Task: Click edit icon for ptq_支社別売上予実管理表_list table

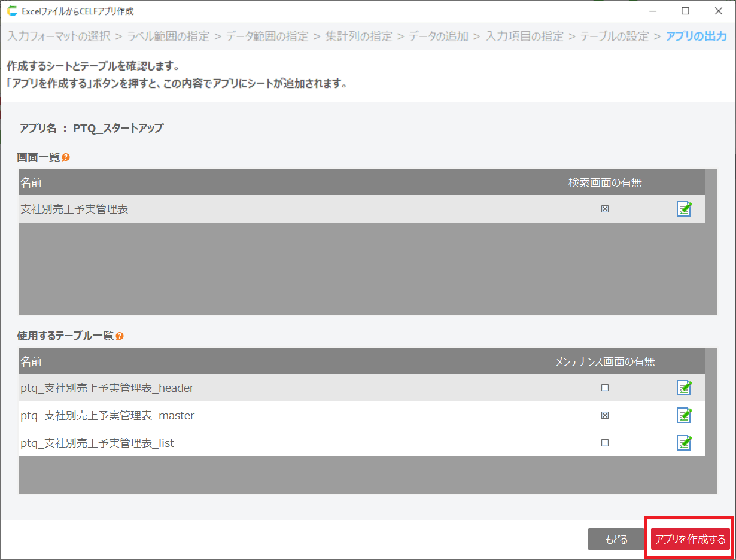Action: click(684, 443)
